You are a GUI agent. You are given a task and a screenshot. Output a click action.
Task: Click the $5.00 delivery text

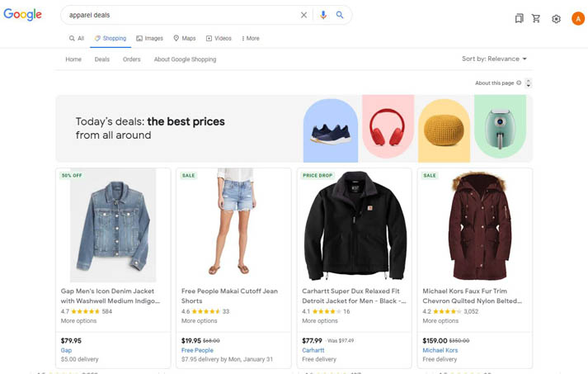coord(79,359)
